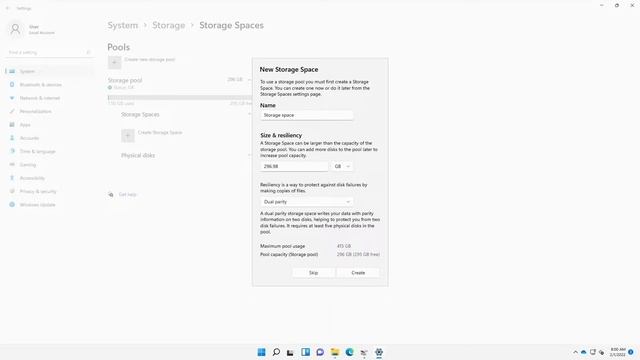Click the notification badge in tray

click(631, 352)
